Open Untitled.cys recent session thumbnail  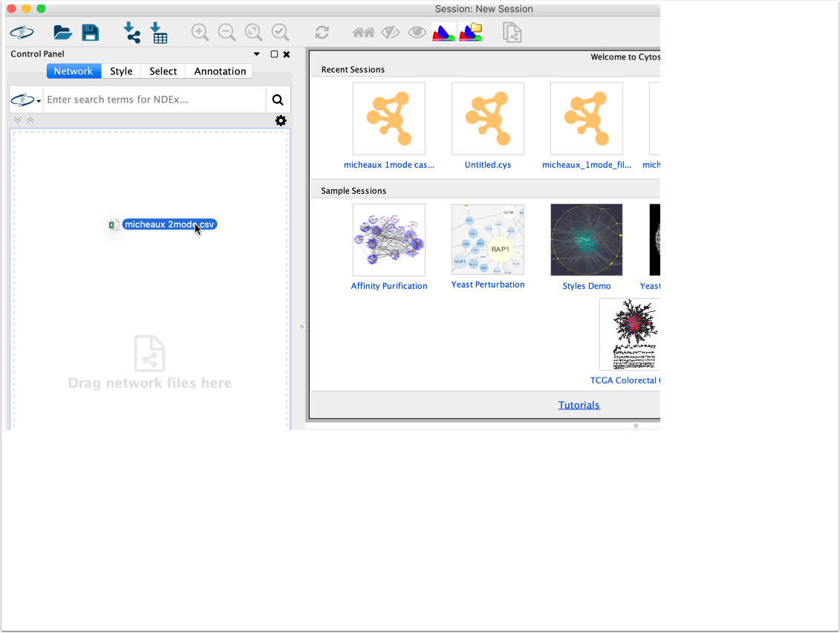487,118
